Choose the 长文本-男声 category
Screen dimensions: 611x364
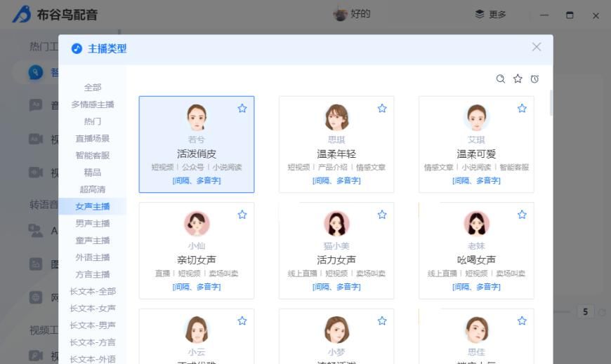coord(92,325)
